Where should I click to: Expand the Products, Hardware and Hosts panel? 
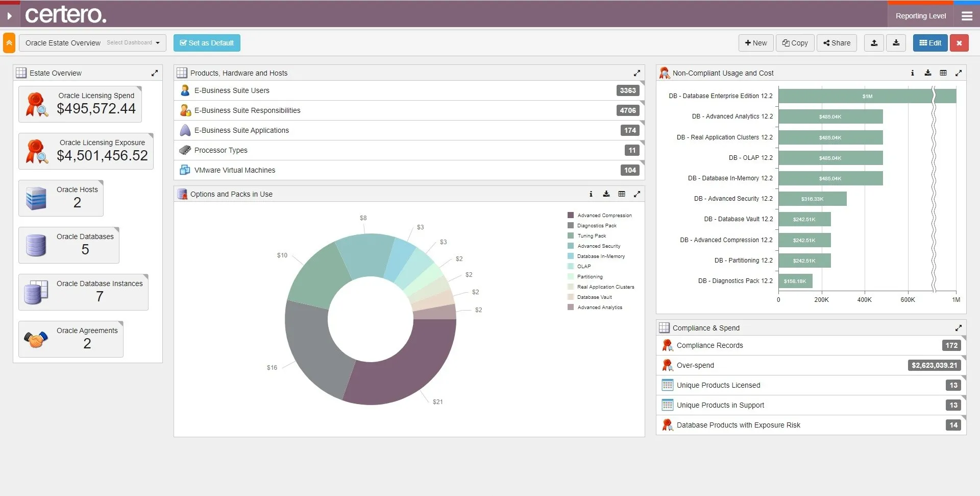pos(637,73)
